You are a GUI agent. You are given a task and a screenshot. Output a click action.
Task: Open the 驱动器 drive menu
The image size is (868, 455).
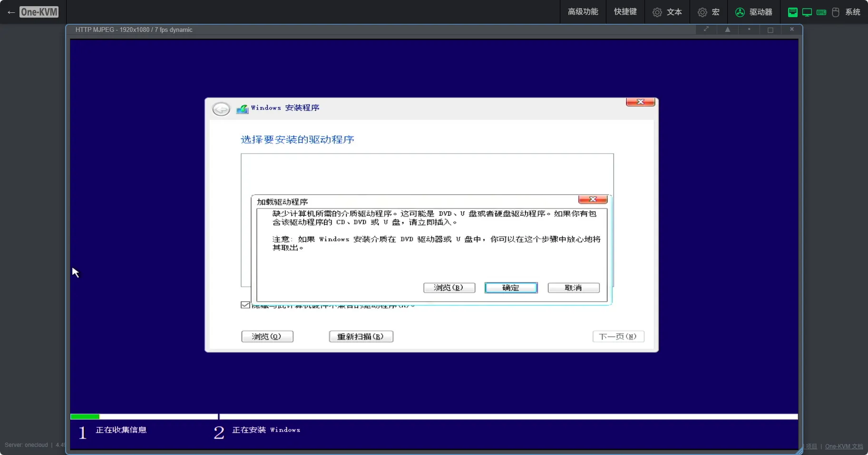coord(753,12)
